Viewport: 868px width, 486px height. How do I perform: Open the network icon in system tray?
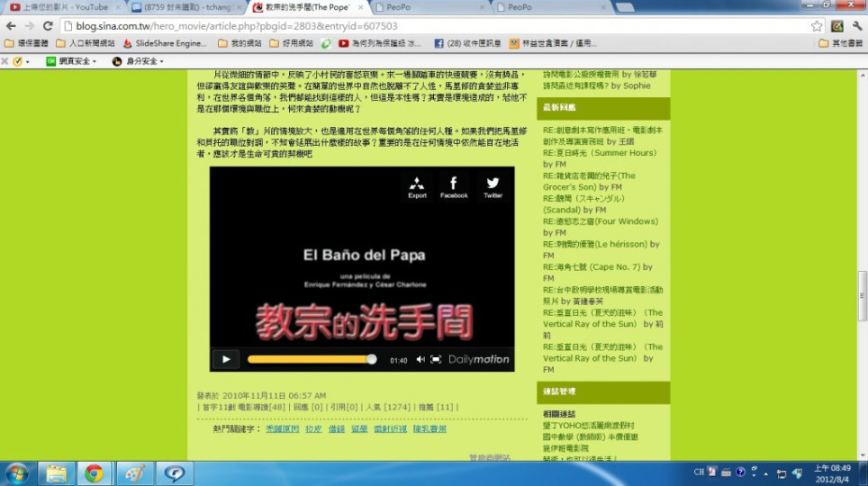[x=781, y=473]
